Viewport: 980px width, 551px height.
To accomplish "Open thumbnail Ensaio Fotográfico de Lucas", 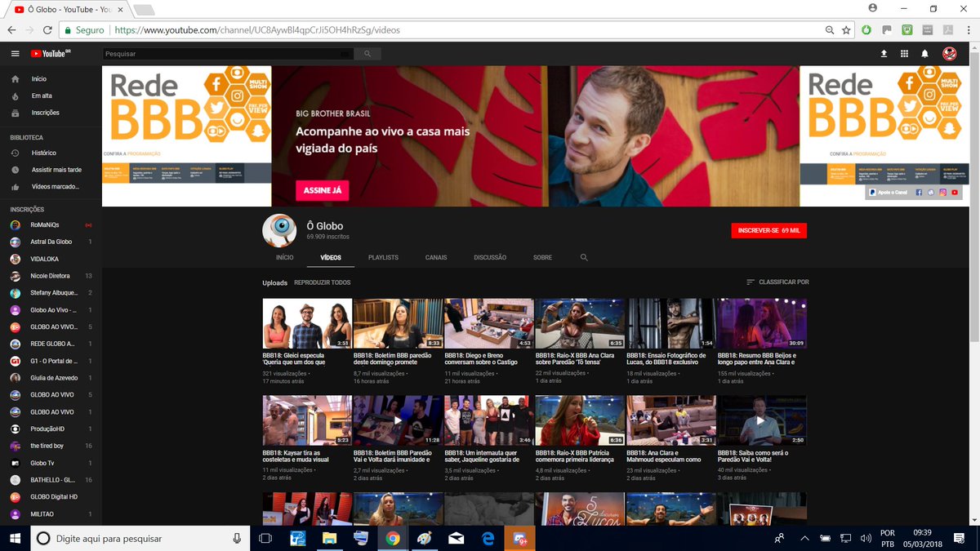I will (x=671, y=323).
